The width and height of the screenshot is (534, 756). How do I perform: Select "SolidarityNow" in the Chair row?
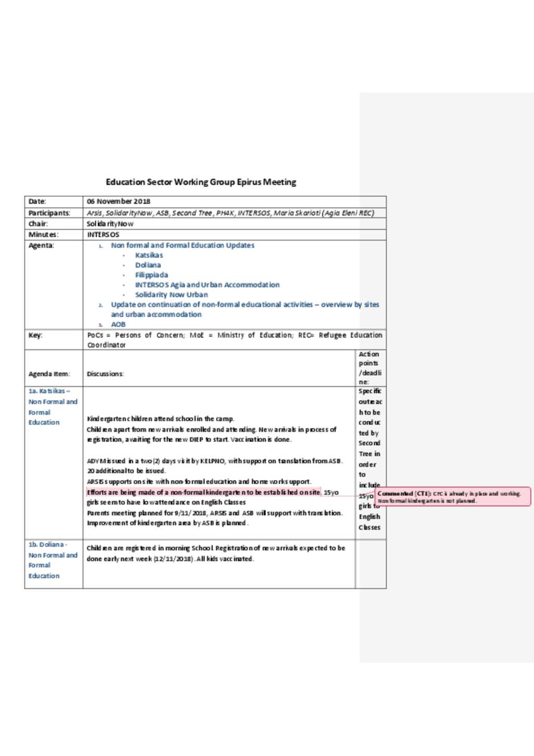point(110,224)
